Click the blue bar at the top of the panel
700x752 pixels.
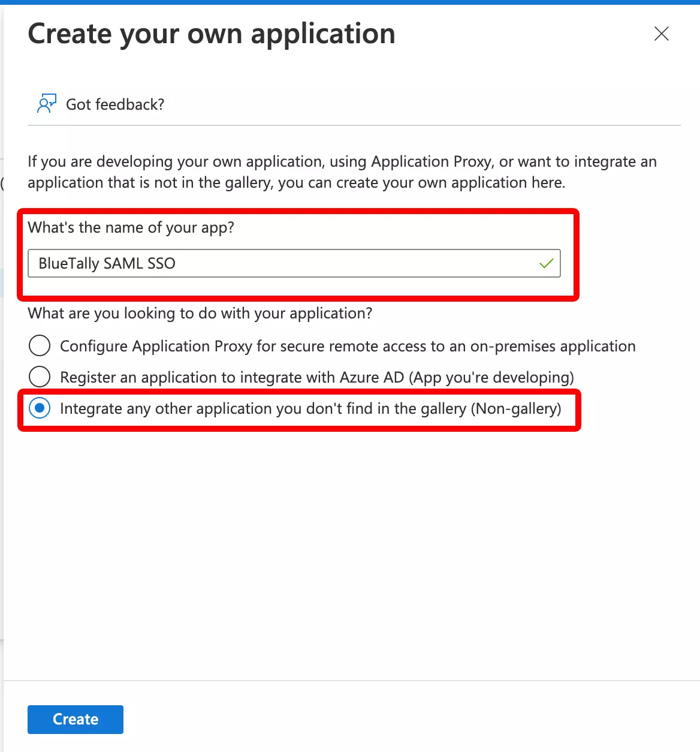coord(350,2)
